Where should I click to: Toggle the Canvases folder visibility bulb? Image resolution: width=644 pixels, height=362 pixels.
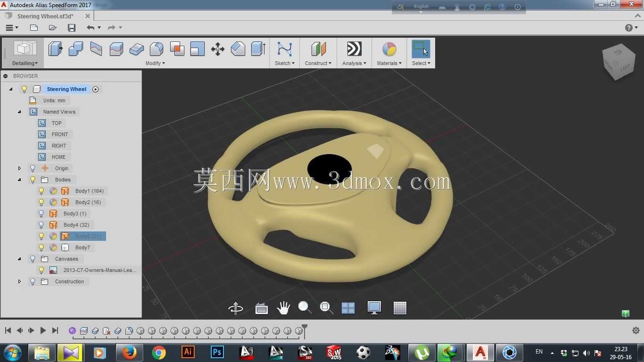pyautogui.click(x=33, y=259)
